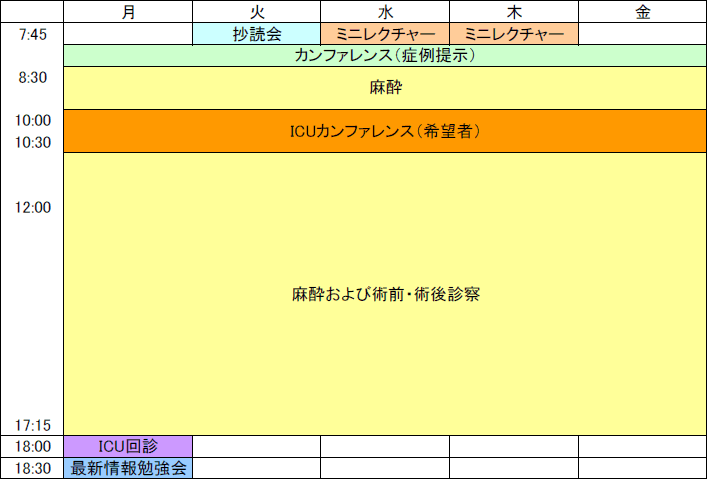This screenshot has height=479, width=707.
Task: Click the 月 column header
Action: click(x=127, y=12)
